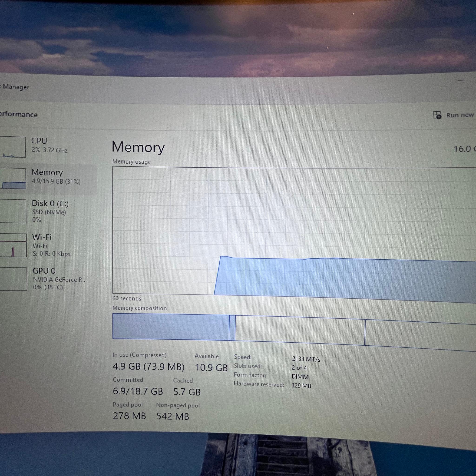
Task: Click the in-use segment of memory composition
Action: tap(171, 327)
